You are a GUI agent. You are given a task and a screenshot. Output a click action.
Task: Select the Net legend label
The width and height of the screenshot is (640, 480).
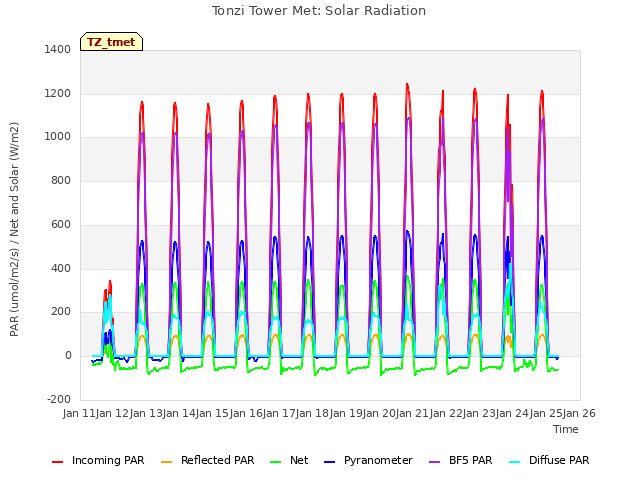(x=299, y=460)
